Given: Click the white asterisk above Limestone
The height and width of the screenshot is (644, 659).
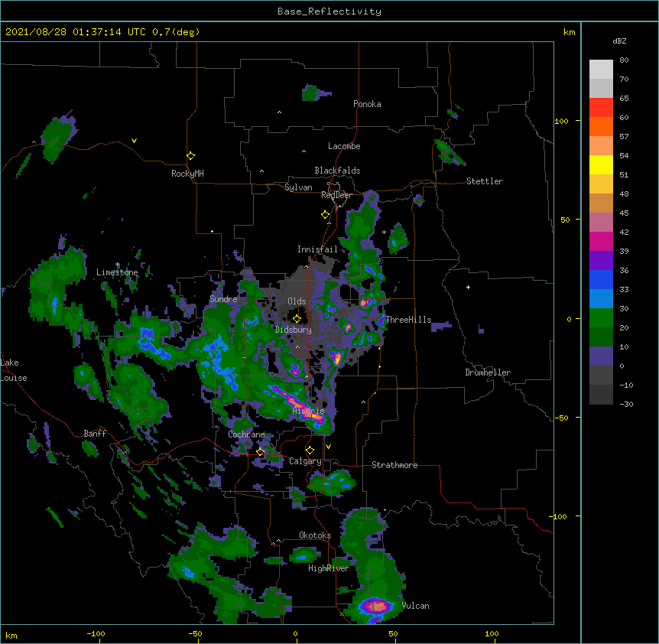Looking at the screenshot, I should coord(118,265).
